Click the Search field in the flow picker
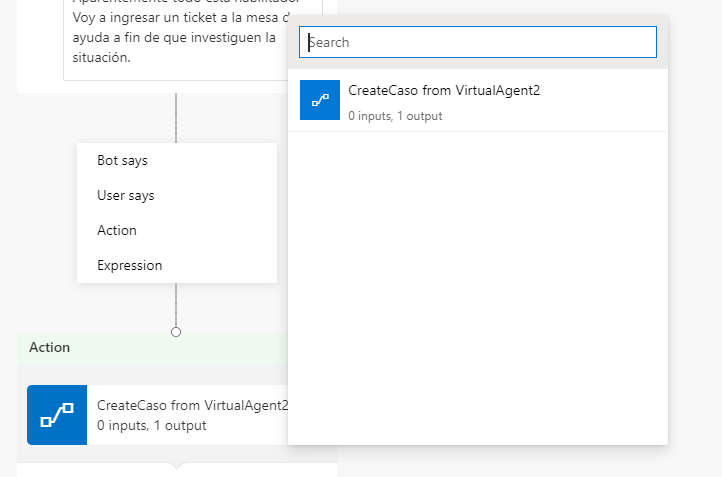Image resolution: width=722 pixels, height=477 pixels. pyautogui.click(x=480, y=42)
